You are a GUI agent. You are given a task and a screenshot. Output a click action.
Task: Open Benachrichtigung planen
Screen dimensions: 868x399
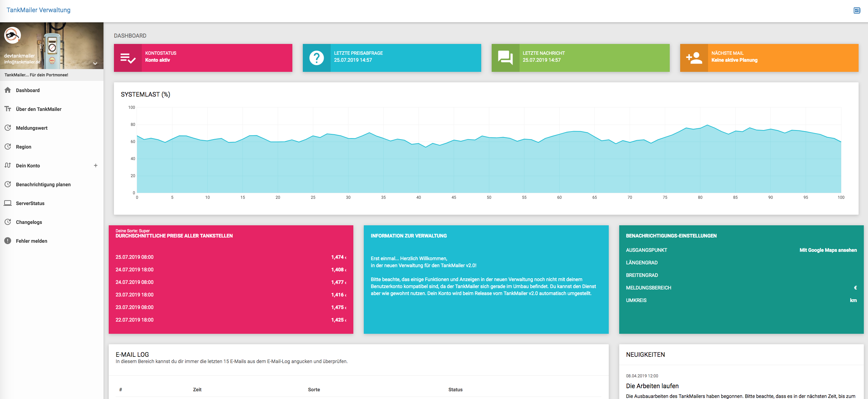pos(52,185)
